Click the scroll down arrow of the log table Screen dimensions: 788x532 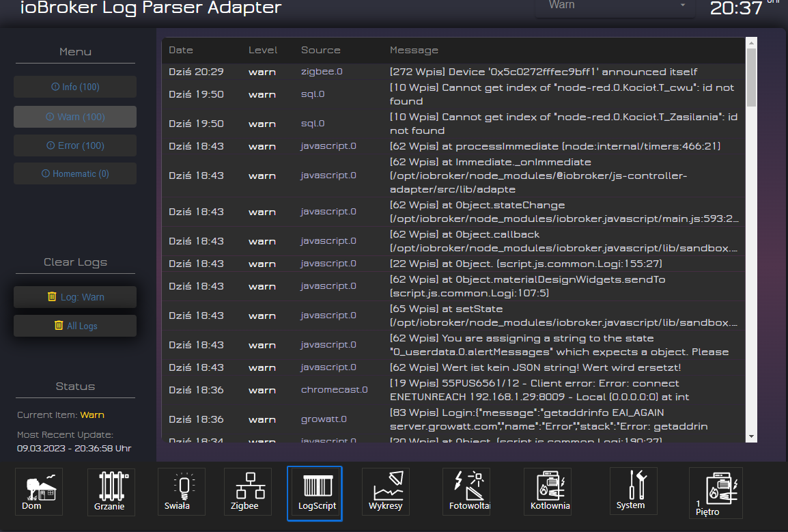point(751,436)
